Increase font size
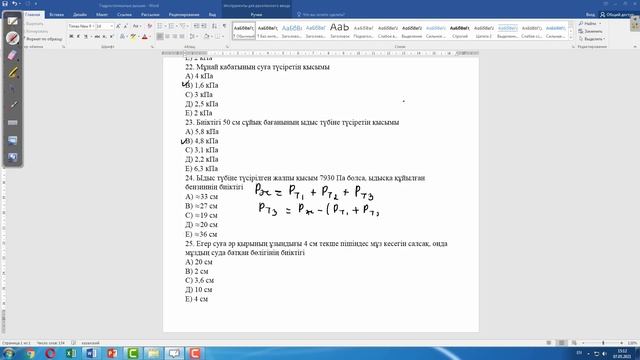 tap(118, 26)
